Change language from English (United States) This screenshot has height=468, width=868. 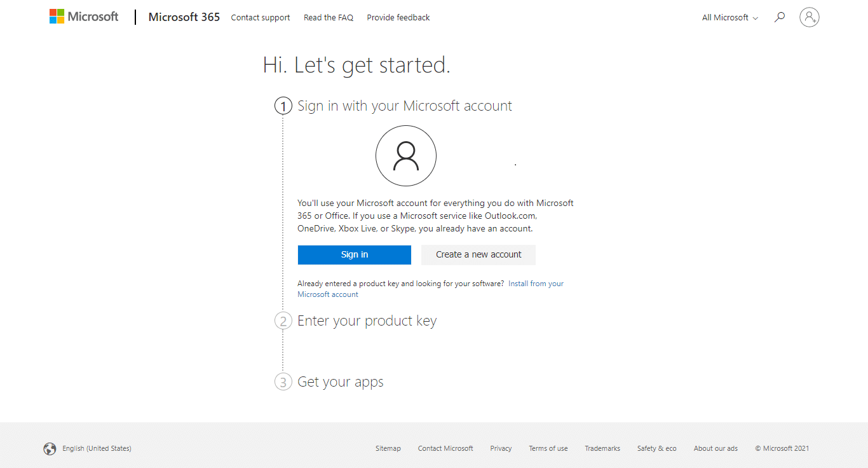[97, 449]
